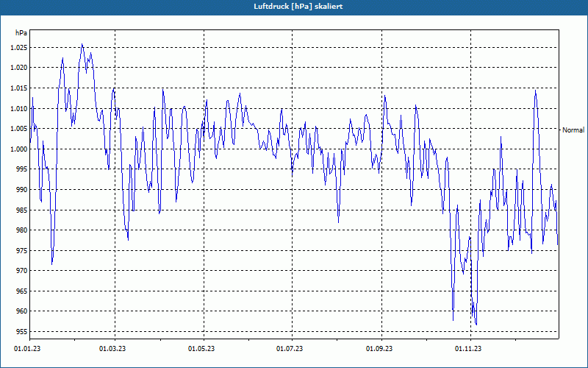Screen dimensions: 588x368
Task: Click the 01.03.23 date label
Action: pos(112,349)
